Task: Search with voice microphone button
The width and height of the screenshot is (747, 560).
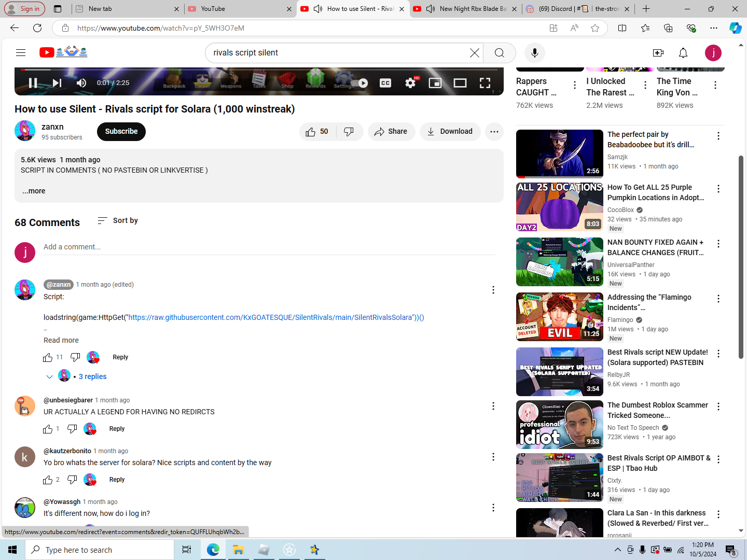Action: (x=535, y=53)
